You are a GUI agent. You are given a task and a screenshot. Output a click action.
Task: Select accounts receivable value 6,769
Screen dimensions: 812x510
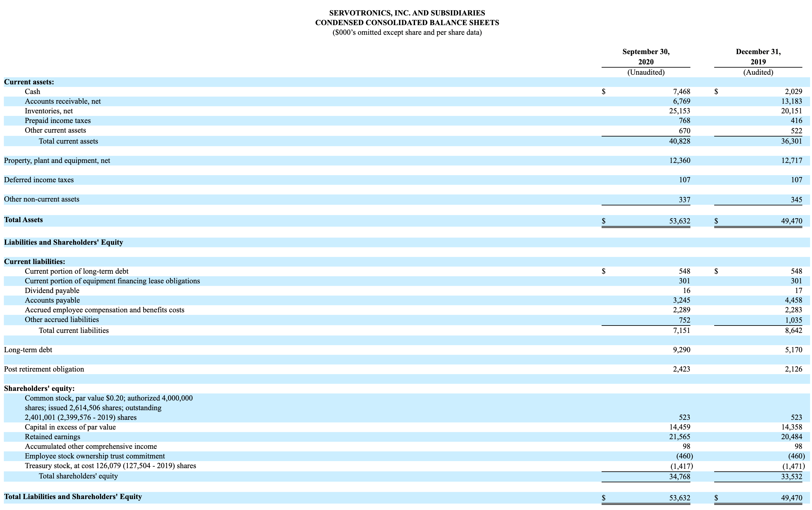(x=681, y=101)
